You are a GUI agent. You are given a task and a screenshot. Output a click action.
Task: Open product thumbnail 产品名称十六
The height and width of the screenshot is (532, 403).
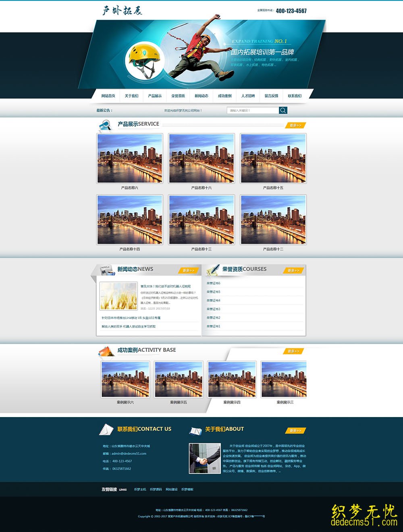[201, 159]
